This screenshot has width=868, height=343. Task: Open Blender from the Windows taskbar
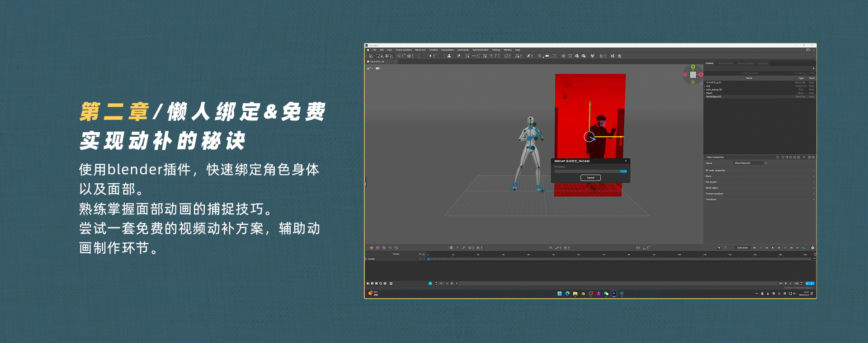tap(583, 294)
